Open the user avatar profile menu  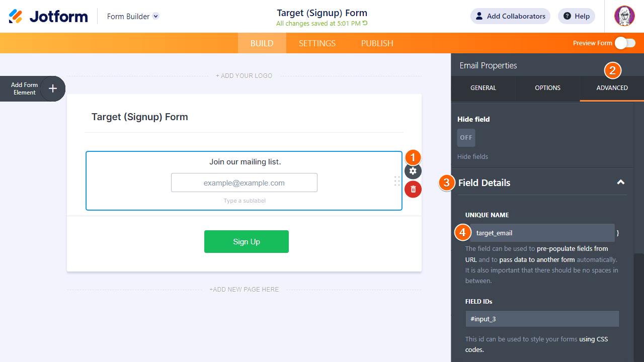(624, 16)
